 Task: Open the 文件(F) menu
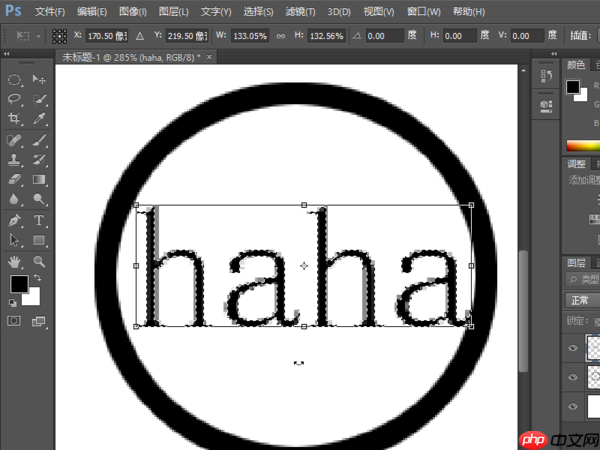[x=50, y=11]
